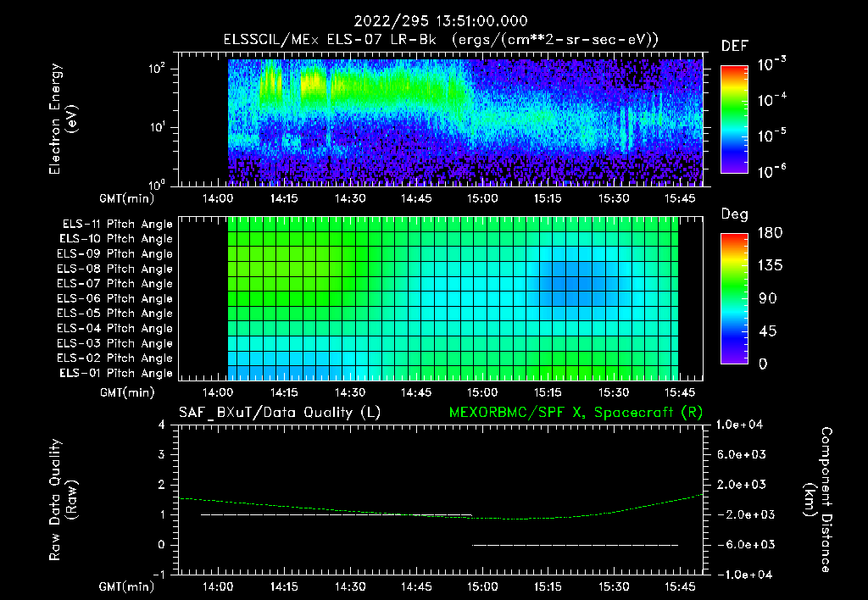868x600 pixels.
Task: Click the GMT(min) label under bottom panel
Action: point(127,586)
